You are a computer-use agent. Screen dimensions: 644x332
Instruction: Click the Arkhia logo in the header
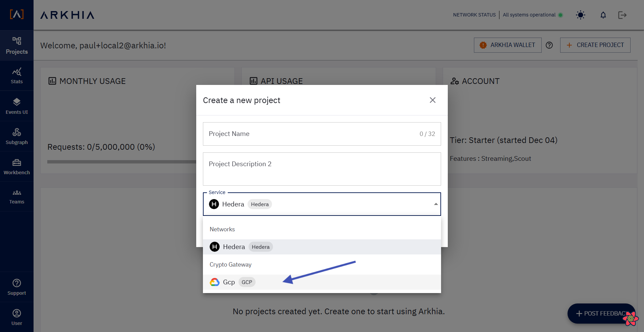pyautogui.click(x=67, y=15)
